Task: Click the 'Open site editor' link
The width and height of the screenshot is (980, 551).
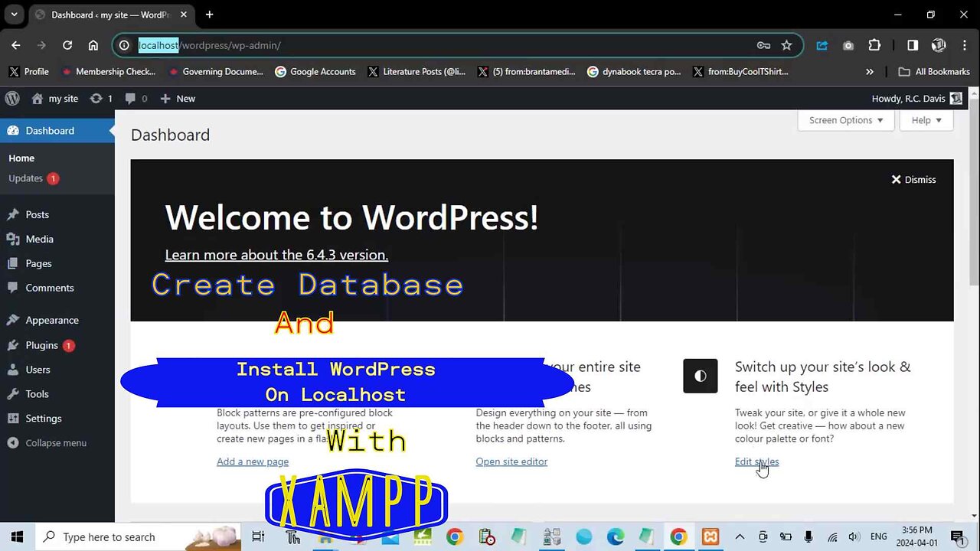Action: (511, 461)
